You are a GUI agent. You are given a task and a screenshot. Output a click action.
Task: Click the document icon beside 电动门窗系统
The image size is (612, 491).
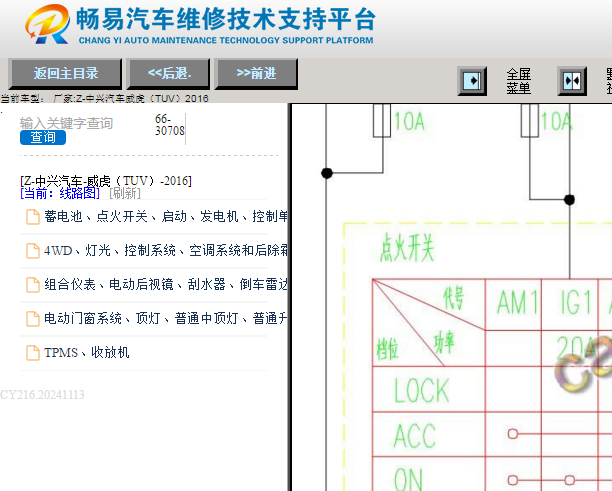[33, 319]
